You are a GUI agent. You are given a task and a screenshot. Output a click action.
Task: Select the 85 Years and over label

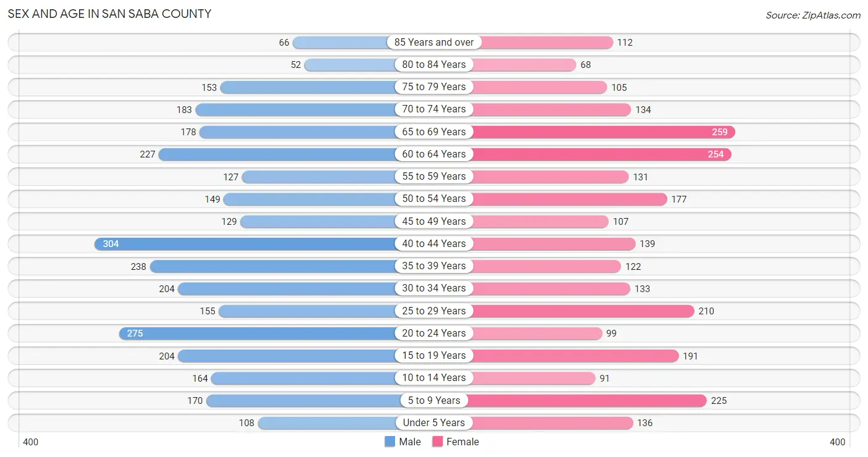[434, 43]
